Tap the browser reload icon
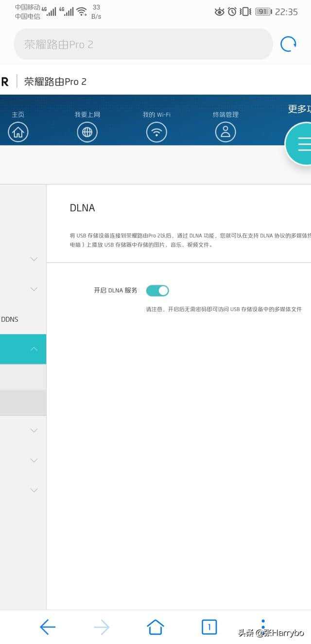311x644 pixels. (x=288, y=44)
